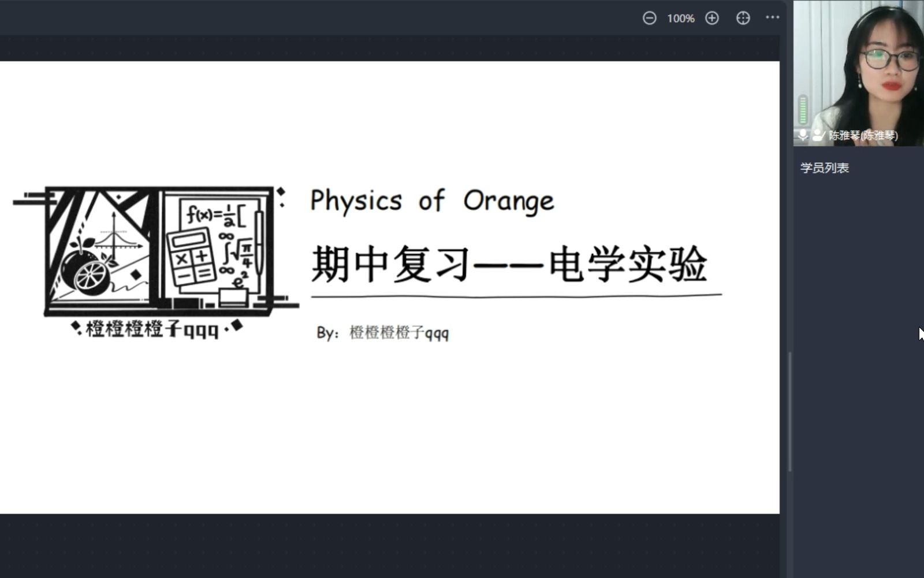Click the 100% zoom level indicator
Viewport: 924px width, 578px height.
point(680,18)
